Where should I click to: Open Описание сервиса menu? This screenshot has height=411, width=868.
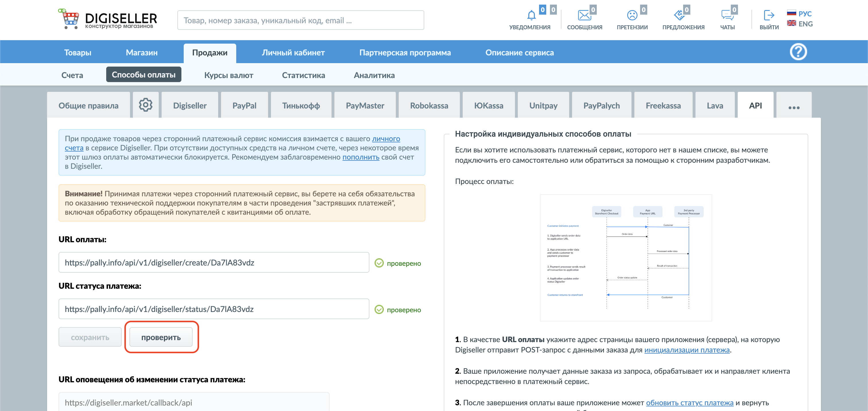click(519, 53)
